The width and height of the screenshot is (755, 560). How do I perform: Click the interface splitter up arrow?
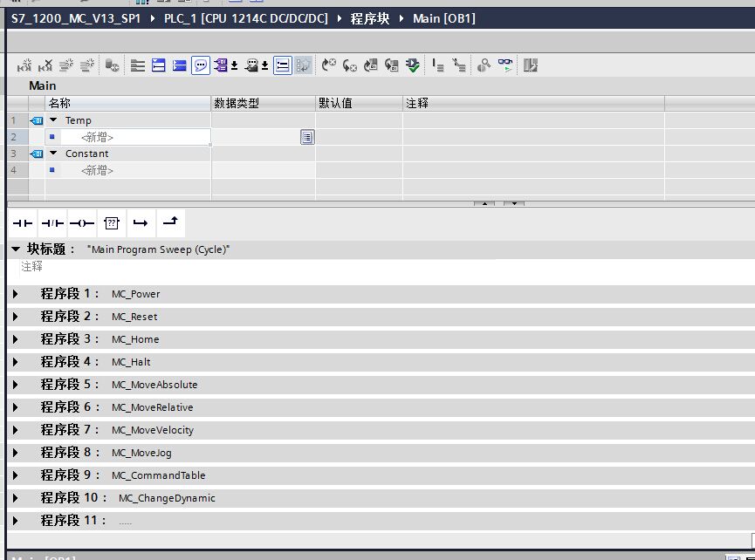pyautogui.click(x=484, y=203)
